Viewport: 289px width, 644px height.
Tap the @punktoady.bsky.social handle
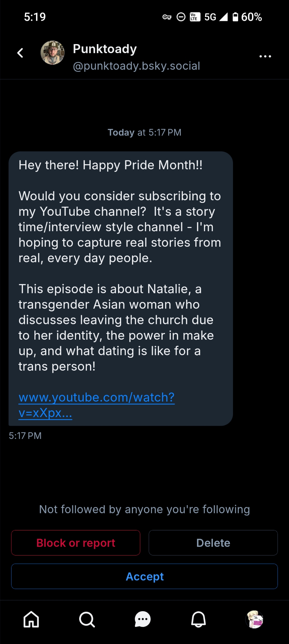pyautogui.click(x=136, y=66)
